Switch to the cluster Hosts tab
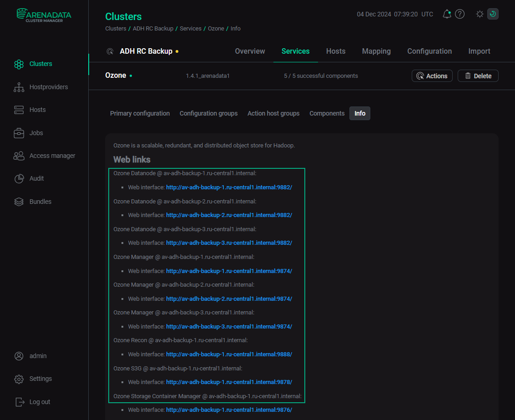Image resolution: width=515 pixels, height=420 pixels. (x=336, y=51)
